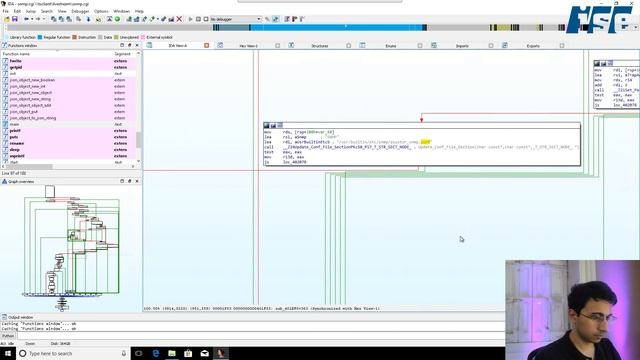Float the Functions window panel
This screenshot has width=640, height=360.
tap(129, 45)
